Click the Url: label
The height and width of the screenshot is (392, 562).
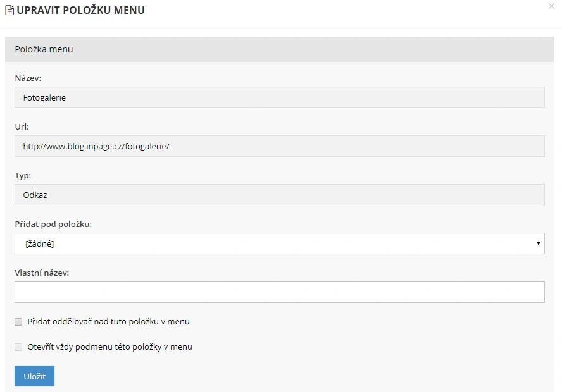22,127
